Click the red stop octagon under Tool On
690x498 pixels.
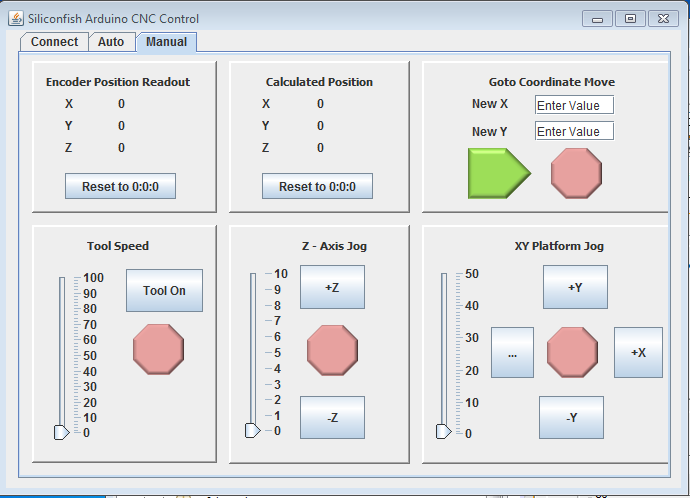[x=158, y=350]
